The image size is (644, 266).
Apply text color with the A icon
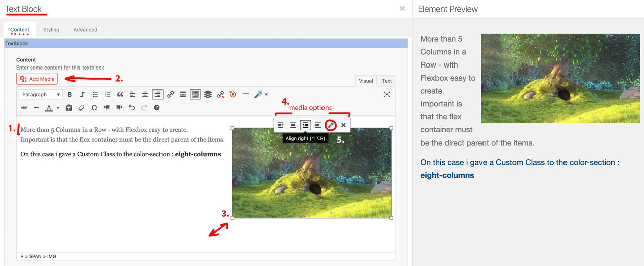point(49,108)
